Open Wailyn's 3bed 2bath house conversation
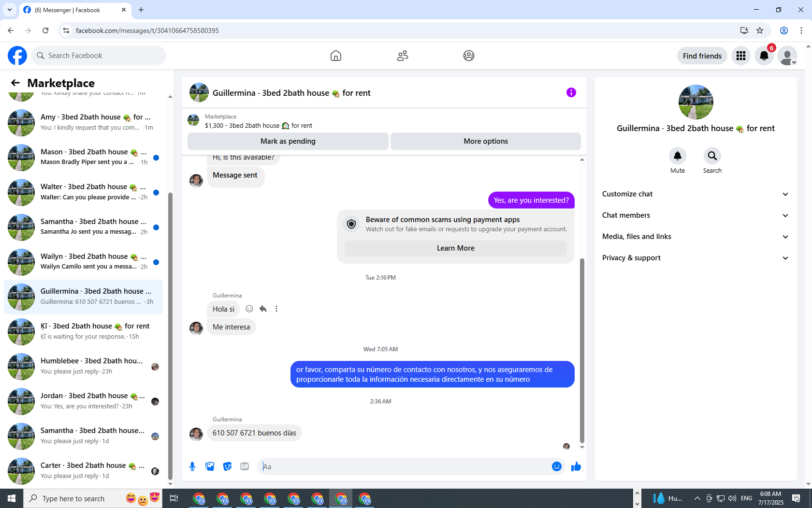Image resolution: width=812 pixels, height=508 pixels. tap(83, 262)
